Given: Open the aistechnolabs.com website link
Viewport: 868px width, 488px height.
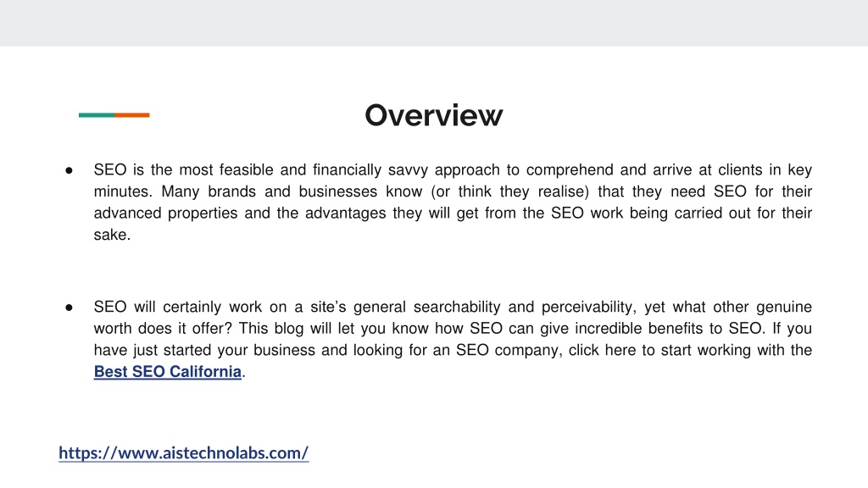Looking at the screenshot, I should 184,453.
